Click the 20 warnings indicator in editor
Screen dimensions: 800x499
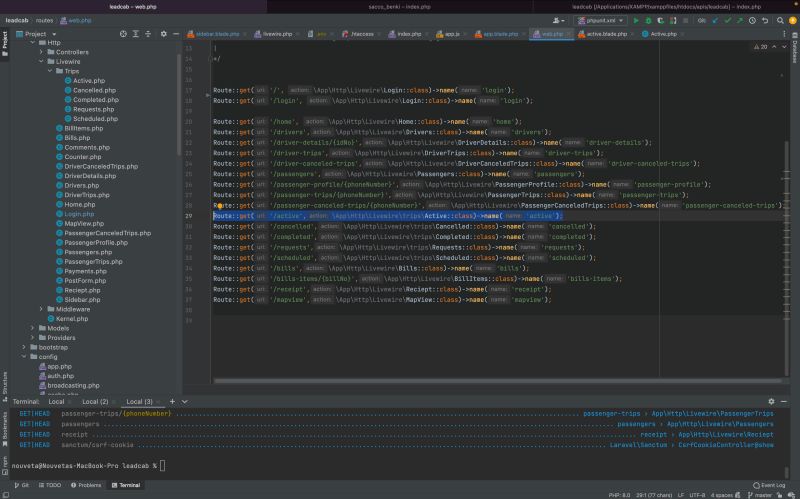pyautogui.click(x=760, y=46)
